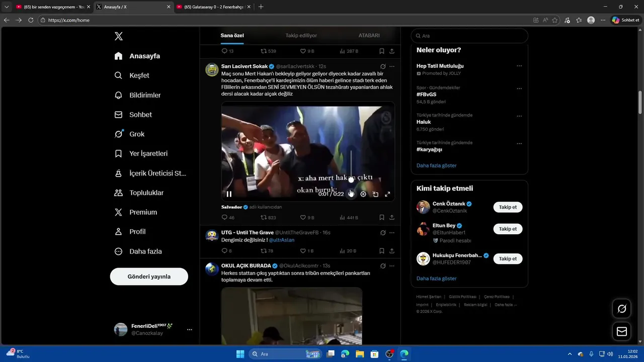
Task: Open Copilot Sohbet et button
Action: point(626,20)
